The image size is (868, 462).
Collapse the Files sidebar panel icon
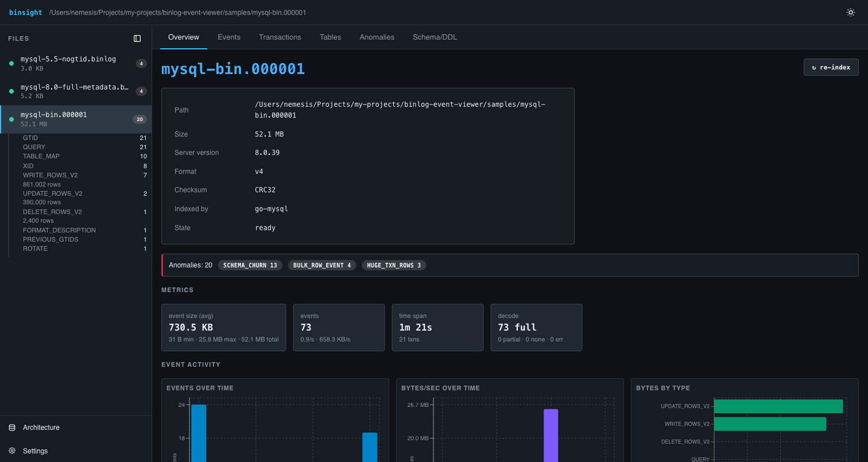tap(137, 38)
